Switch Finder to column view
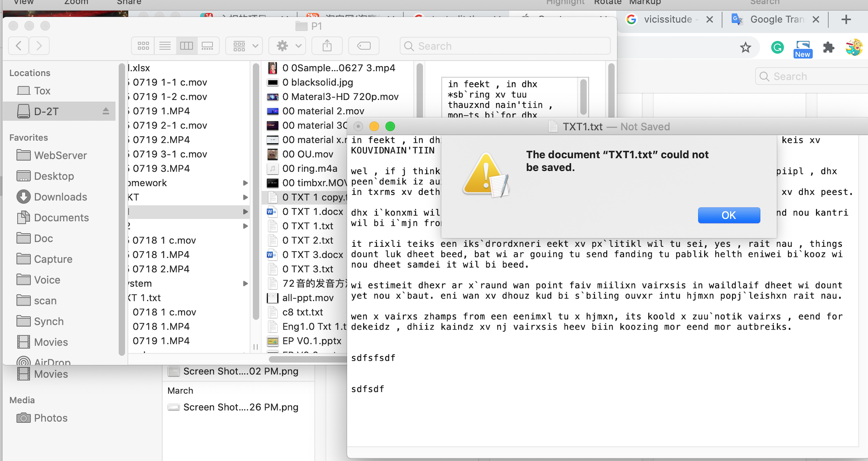This screenshot has height=461, width=868. pyautogui.click(x=187, y=46)
